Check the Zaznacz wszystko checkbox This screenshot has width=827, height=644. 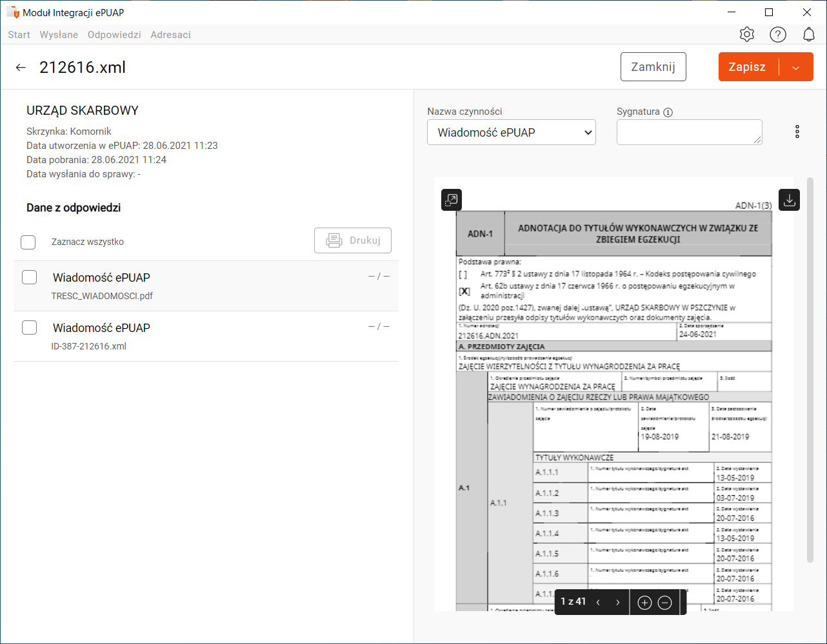pos(28,242)
